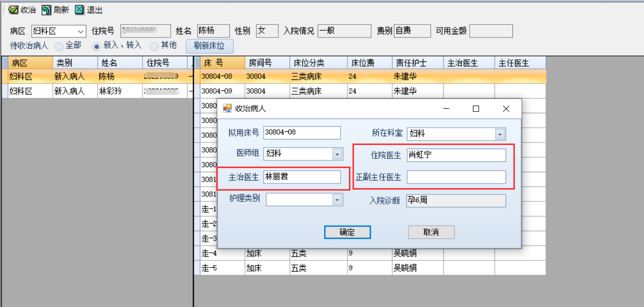Viewport: 644px width, 307px height.
Task: Click the 收治病人 dialog title icon
Action: coord(227,109)
